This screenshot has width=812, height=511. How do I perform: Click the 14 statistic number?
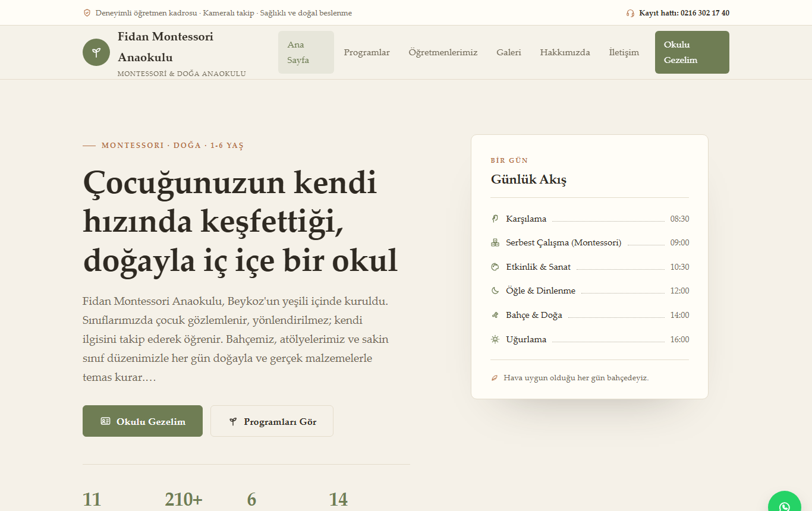pyautogui.click(x=338, y=500)
